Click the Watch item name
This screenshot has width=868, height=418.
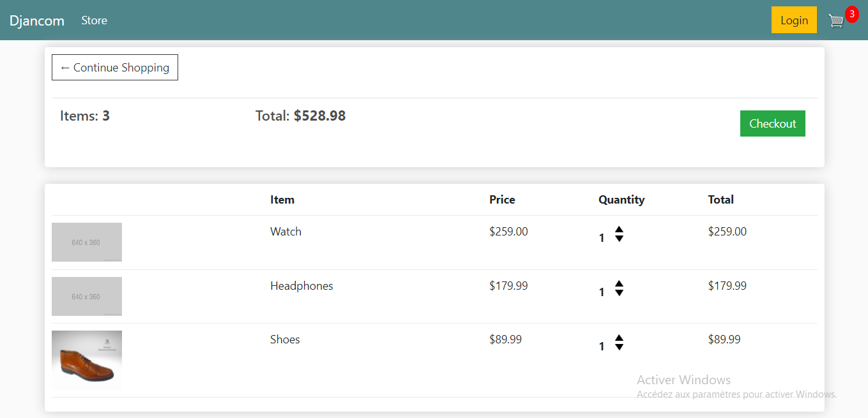coord(286,232)
